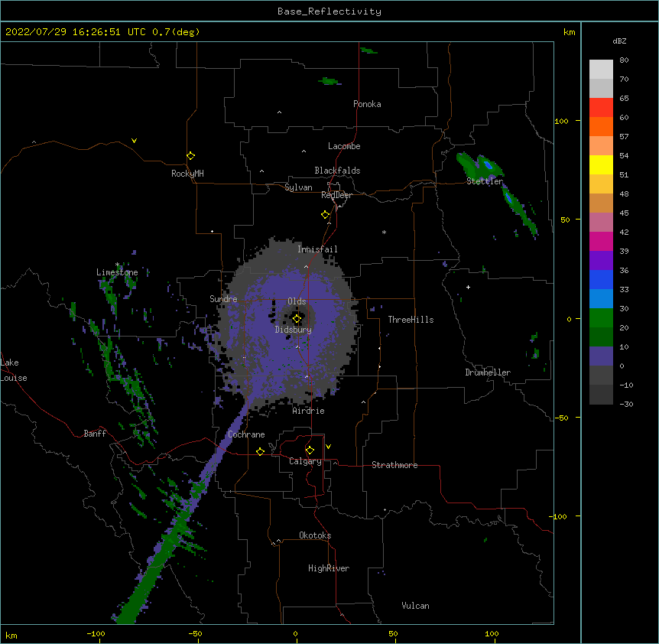659x644 pixels.
Task: Click the radar site diamond between Olds and Didsbury
Action: [x=297, y=319]
